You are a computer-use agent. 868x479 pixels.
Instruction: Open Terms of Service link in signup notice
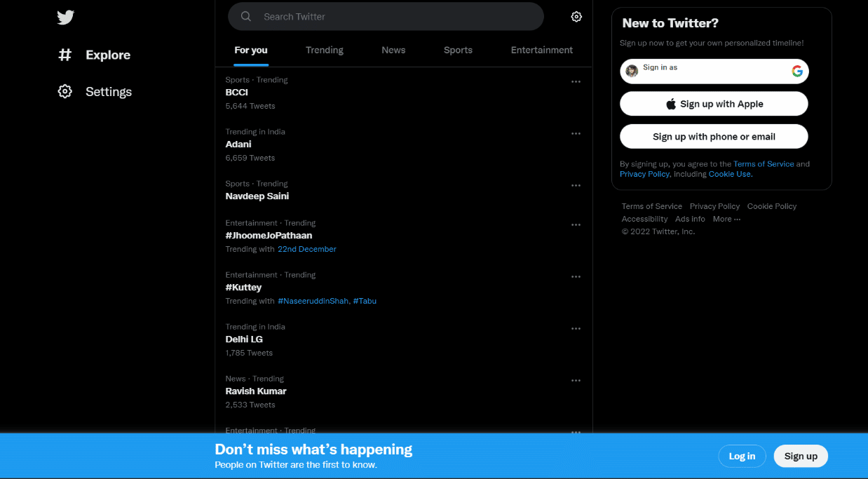(764, 164)
